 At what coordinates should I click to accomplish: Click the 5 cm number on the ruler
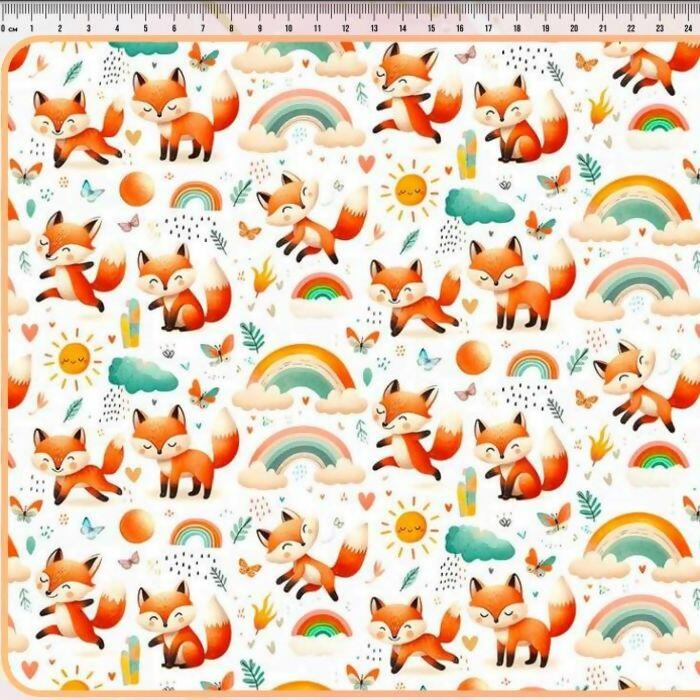146,29
